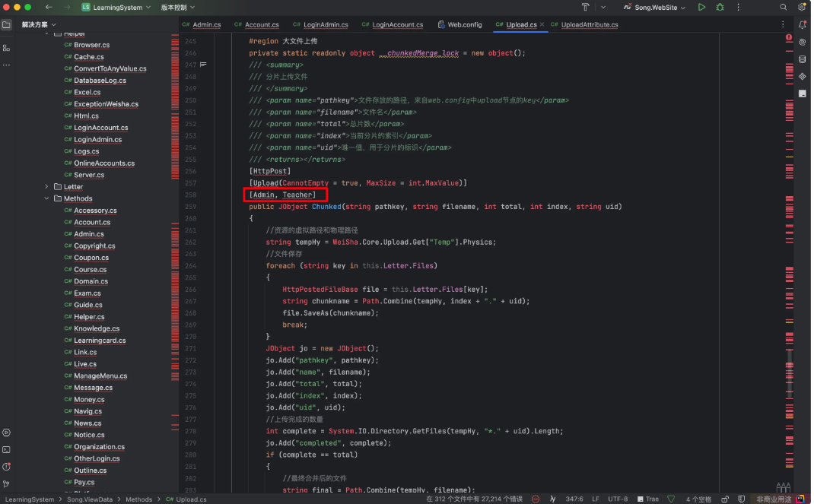Toggle the Explorer folder tool window
This screenshot has height=504, width=814.
[x=6, y=24]
